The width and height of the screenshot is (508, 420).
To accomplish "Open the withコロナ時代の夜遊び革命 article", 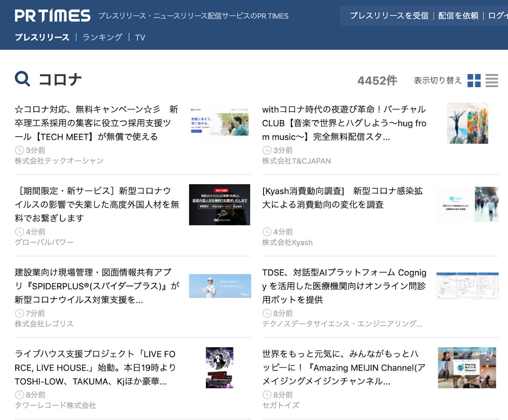I will pyautogui.click(x=344, y=123).
